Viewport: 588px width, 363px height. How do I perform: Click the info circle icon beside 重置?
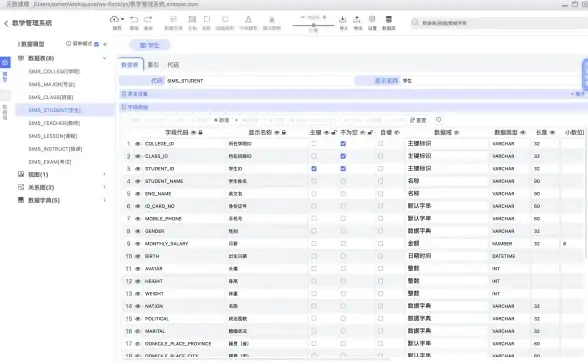point(438,120)
